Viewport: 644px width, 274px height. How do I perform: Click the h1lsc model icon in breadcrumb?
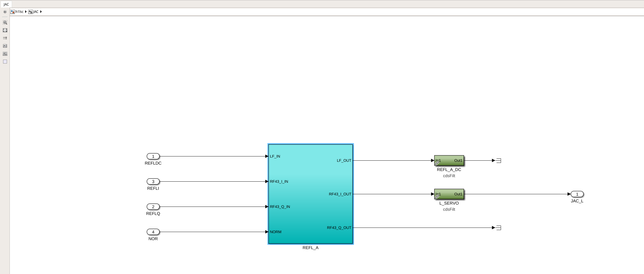[x=12, y=12]
